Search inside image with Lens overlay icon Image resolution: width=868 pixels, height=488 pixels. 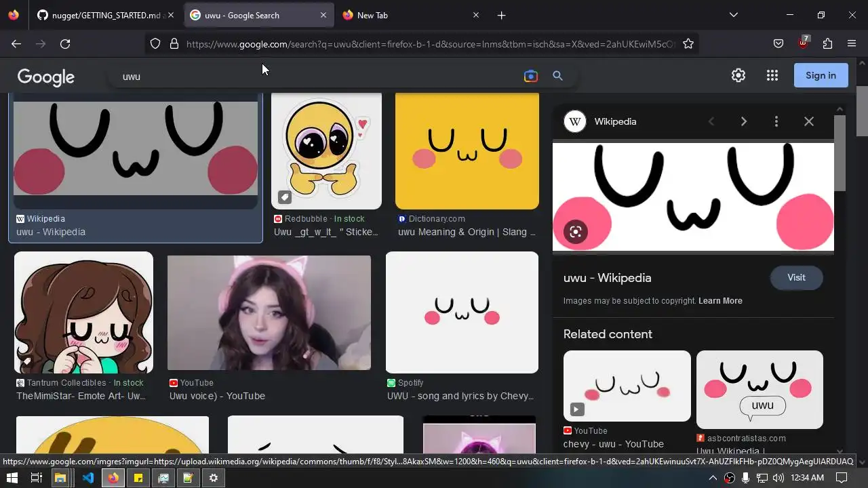click(576, 232)
